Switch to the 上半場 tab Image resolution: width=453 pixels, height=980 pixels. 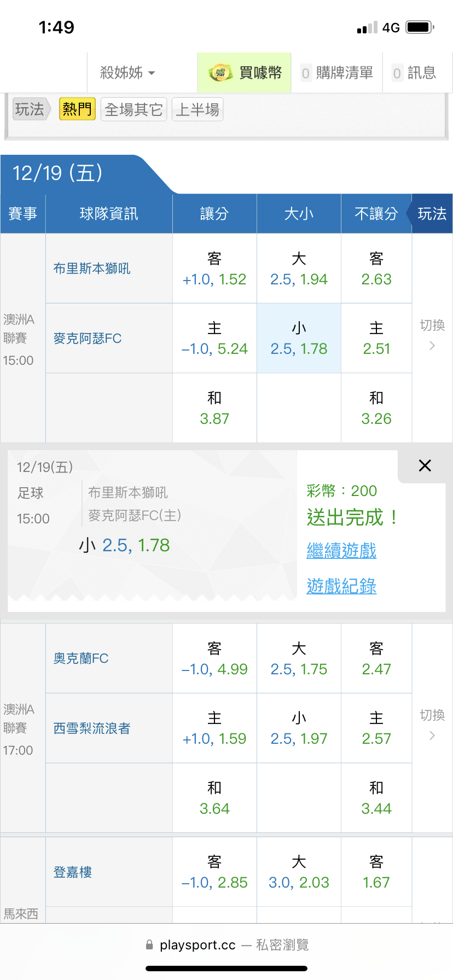tap(198, 109)
